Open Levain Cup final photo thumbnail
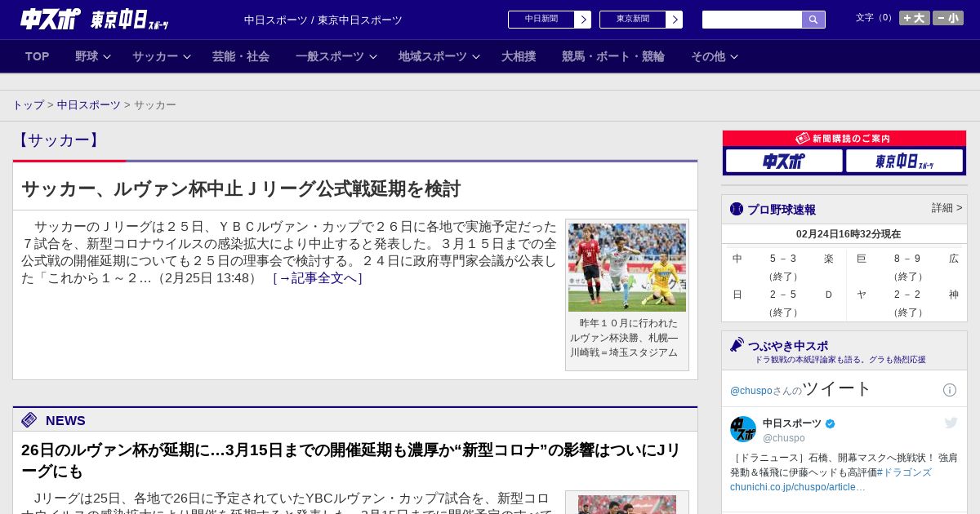The height and width of the screenshot is (514, 980). click(627, 268)
